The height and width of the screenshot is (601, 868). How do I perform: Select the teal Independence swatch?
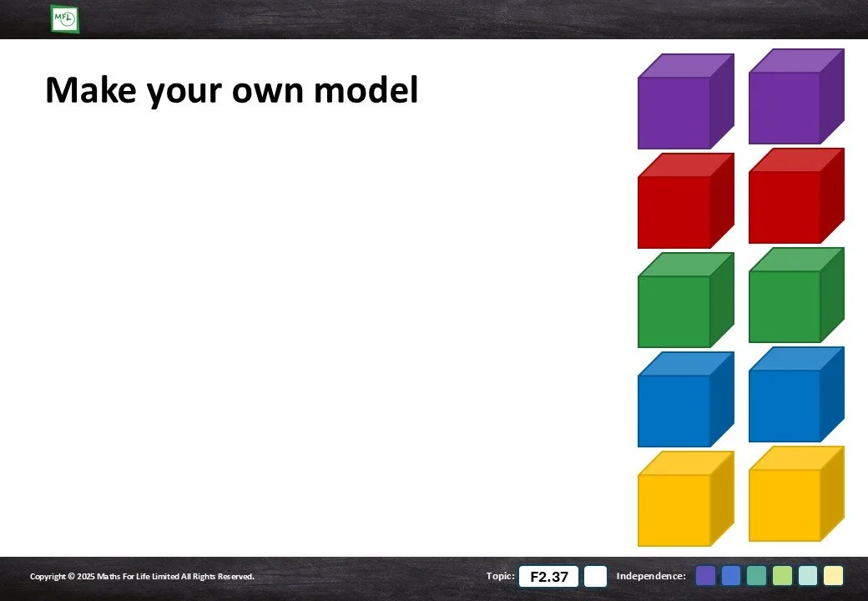tap(756, 576)
